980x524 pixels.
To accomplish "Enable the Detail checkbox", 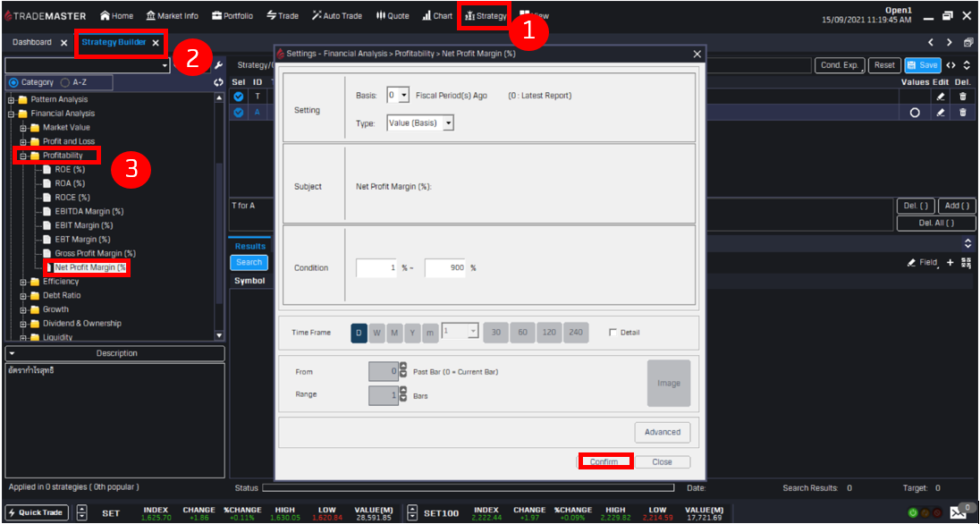I will pos(612,333).
